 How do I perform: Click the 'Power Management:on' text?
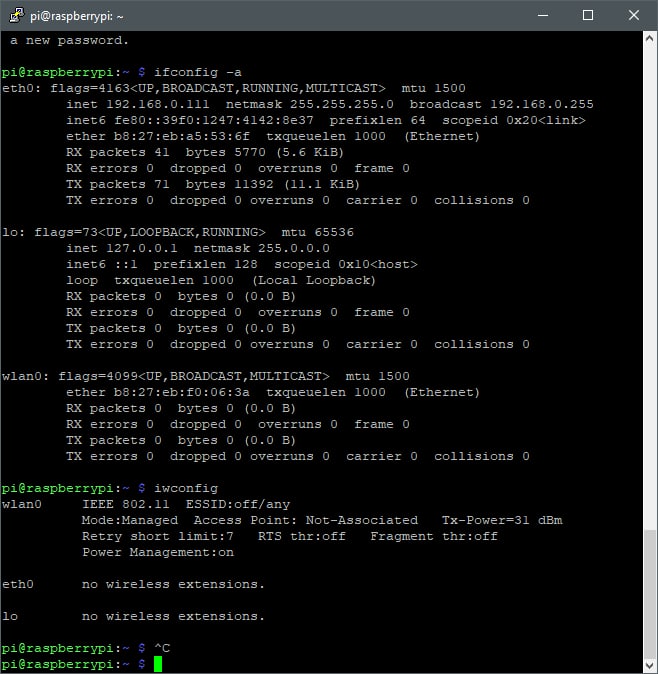click(158, 552)
